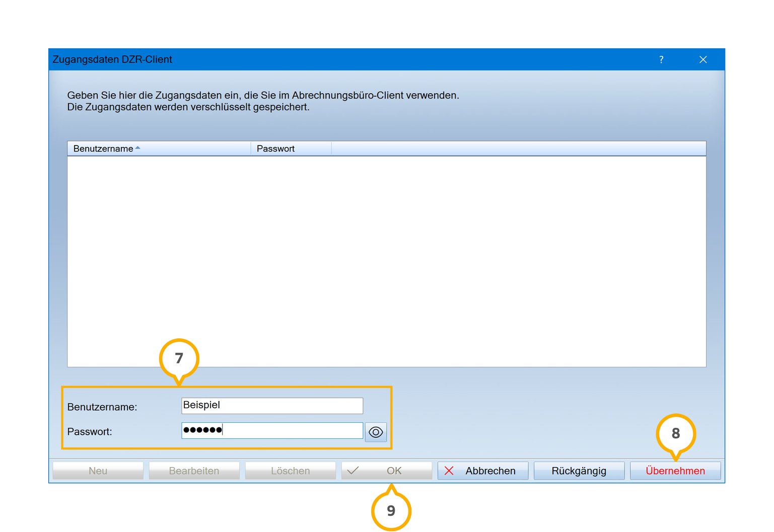Screen dimensions: 774x532
Task: Click the orange step marker 9
Action: pyautogui.click(x=391, y=510)
